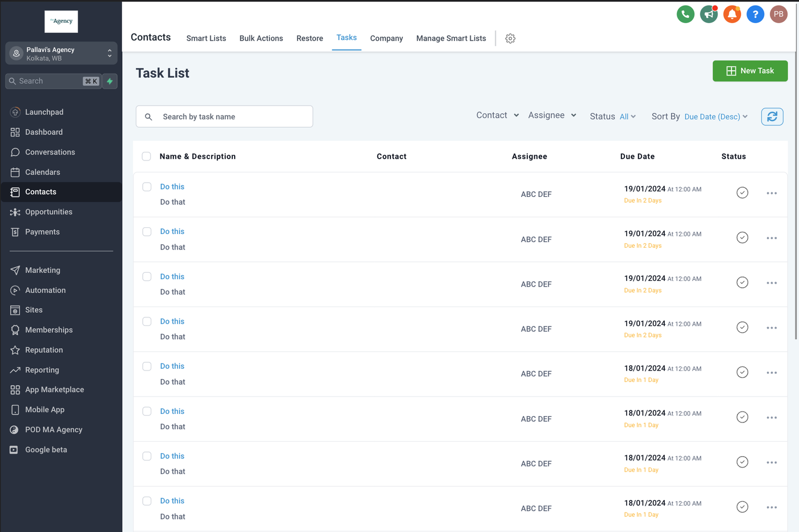799x532 pixels.
Task: Switch to the Smart Lists tab
Action: click(x=206, y=38)
